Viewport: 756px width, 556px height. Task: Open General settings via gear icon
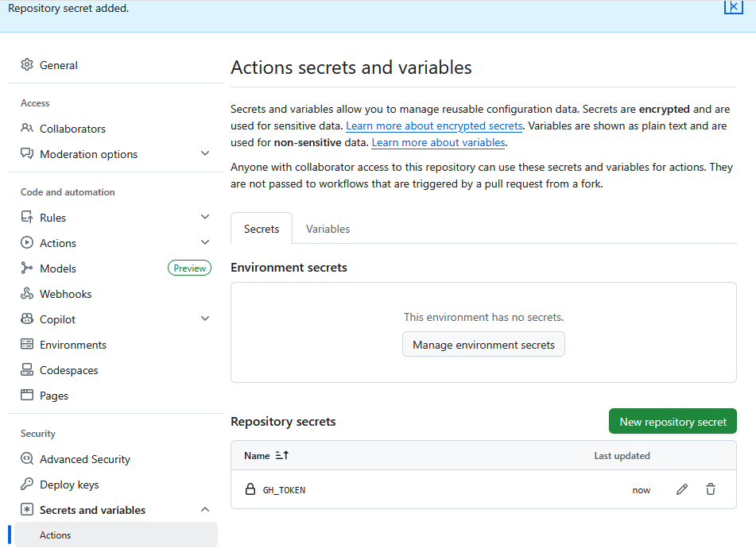[x=28, y=65]
